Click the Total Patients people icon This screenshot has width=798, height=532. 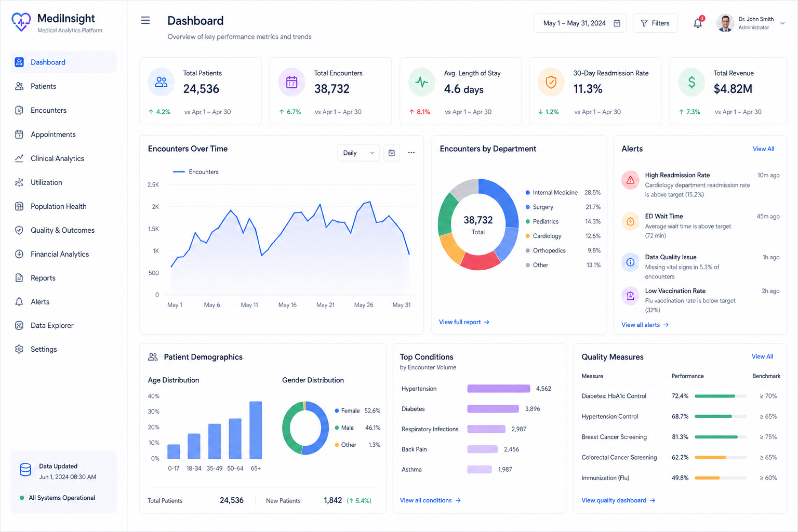click(161, 82)
